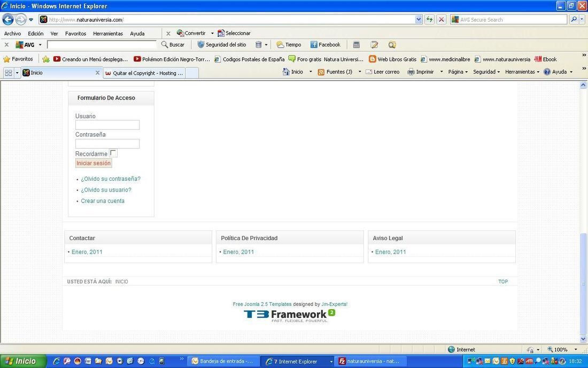This screenshot has height=368, width=588.
Task: Click the Crear una cuenta link
Action: 103,201
